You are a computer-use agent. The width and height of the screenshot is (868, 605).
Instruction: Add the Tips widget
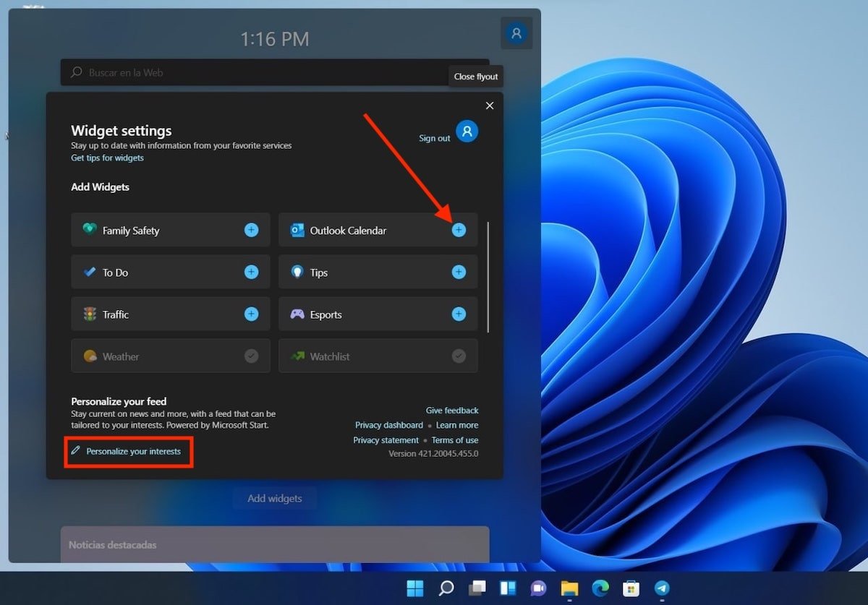(x=459, y=272)
